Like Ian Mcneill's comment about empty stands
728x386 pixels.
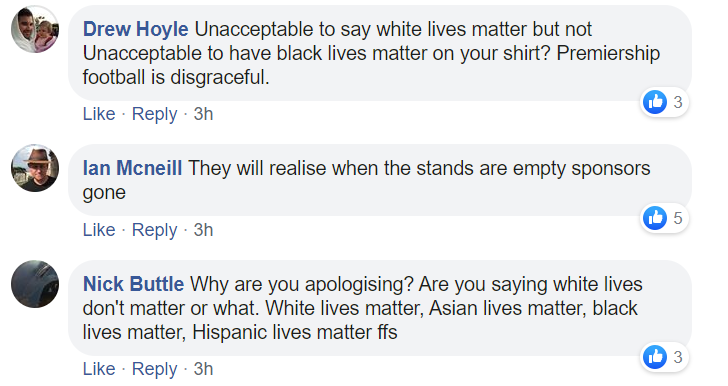coord(99,230)
